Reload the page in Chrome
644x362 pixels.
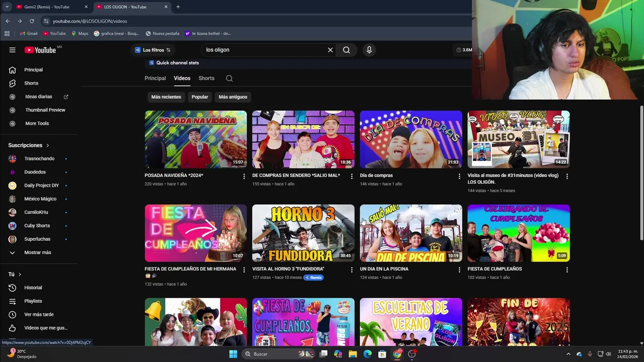[x=32, y=21]
